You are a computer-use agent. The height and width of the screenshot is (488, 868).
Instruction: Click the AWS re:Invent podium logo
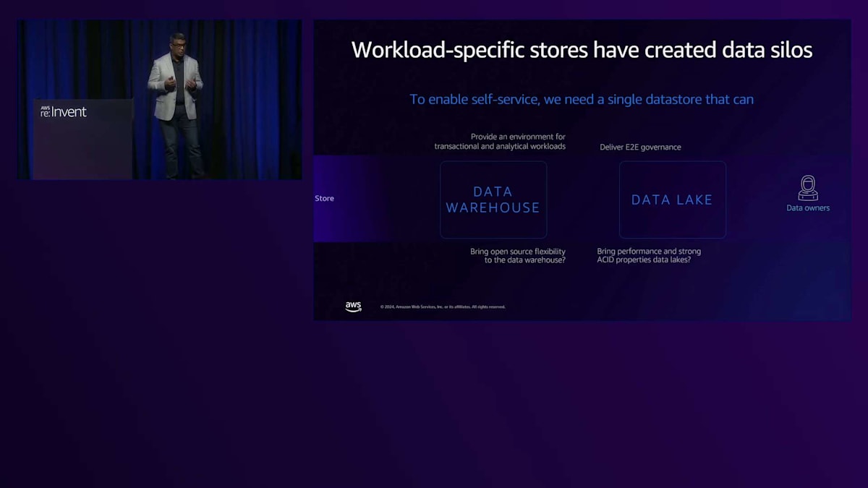pos(63,111)
